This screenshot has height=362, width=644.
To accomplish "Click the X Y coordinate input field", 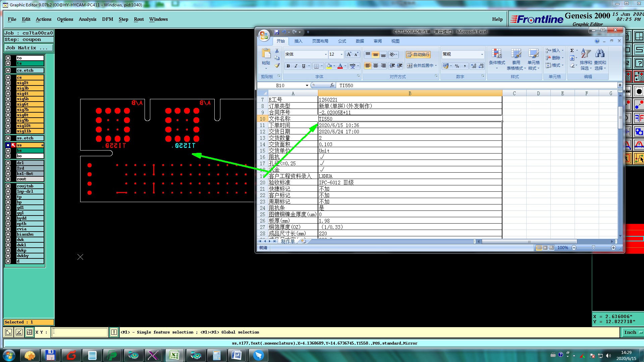I will click(x=79, y=332).
